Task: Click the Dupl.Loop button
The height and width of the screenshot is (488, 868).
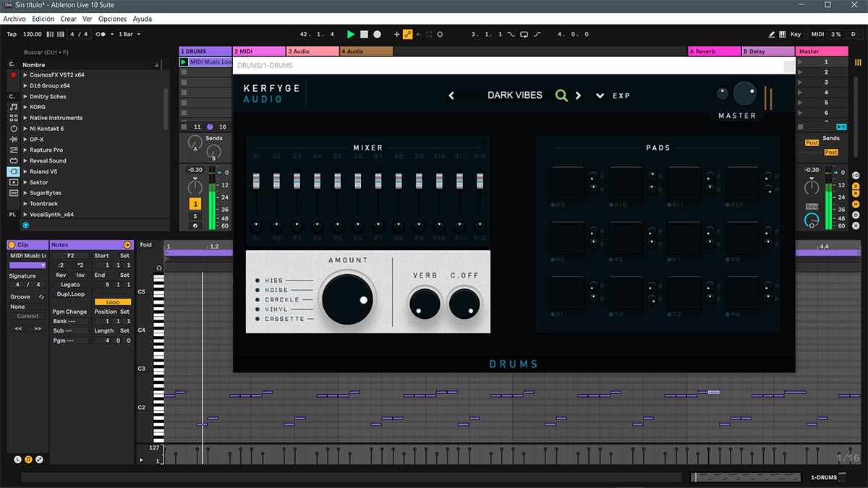Action: tap(70, 294)
